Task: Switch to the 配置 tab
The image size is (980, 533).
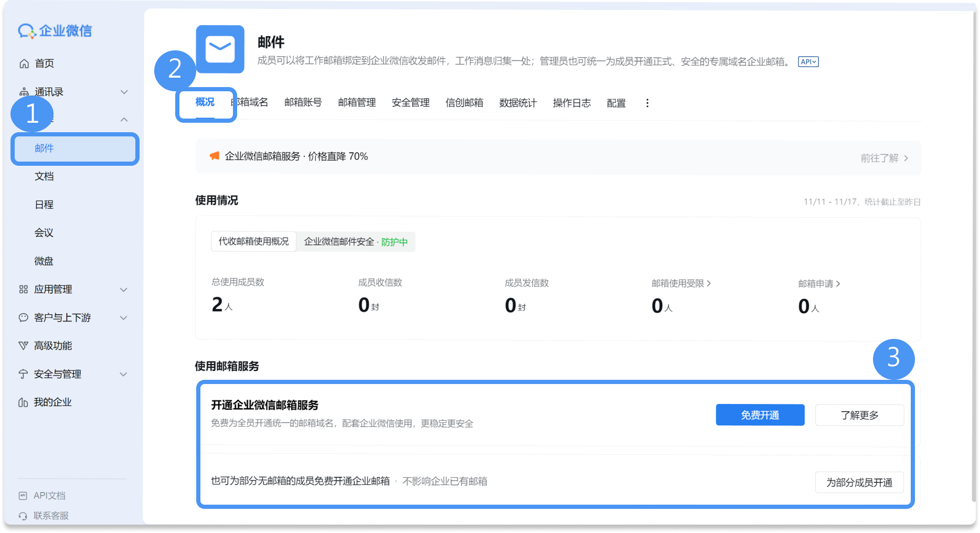Action: click(x=616, y=103)
